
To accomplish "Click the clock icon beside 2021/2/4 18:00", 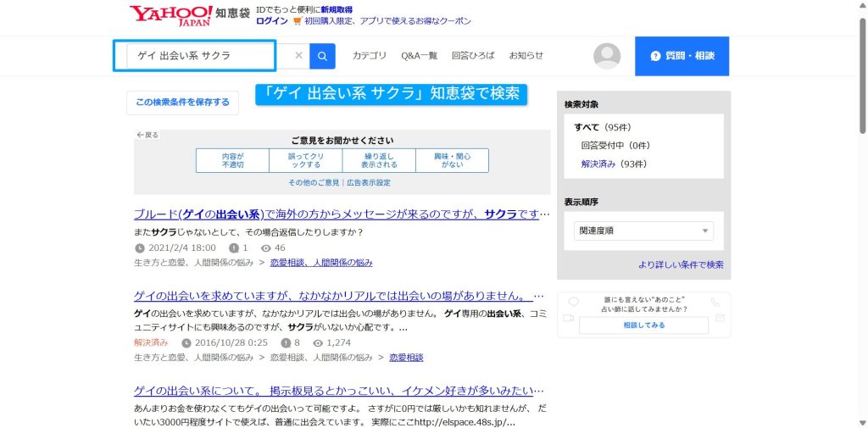I will click(x=140, y=248).
